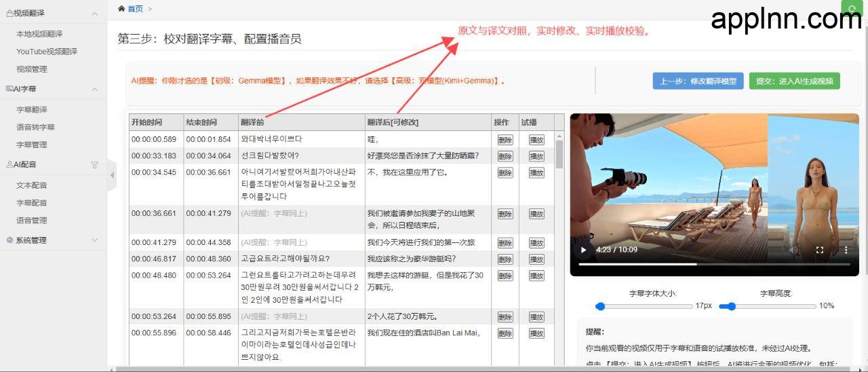Open 本地视频翻译 in the sidebar
The image size is (868, 372).
39,34
